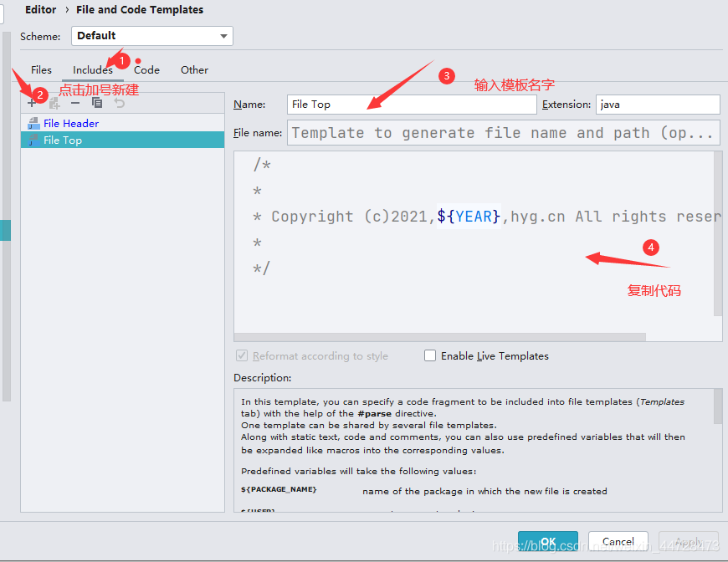Click the closing */ comment line in editor
The height and width of the screenshot is (562, 728).
[261, 268]
